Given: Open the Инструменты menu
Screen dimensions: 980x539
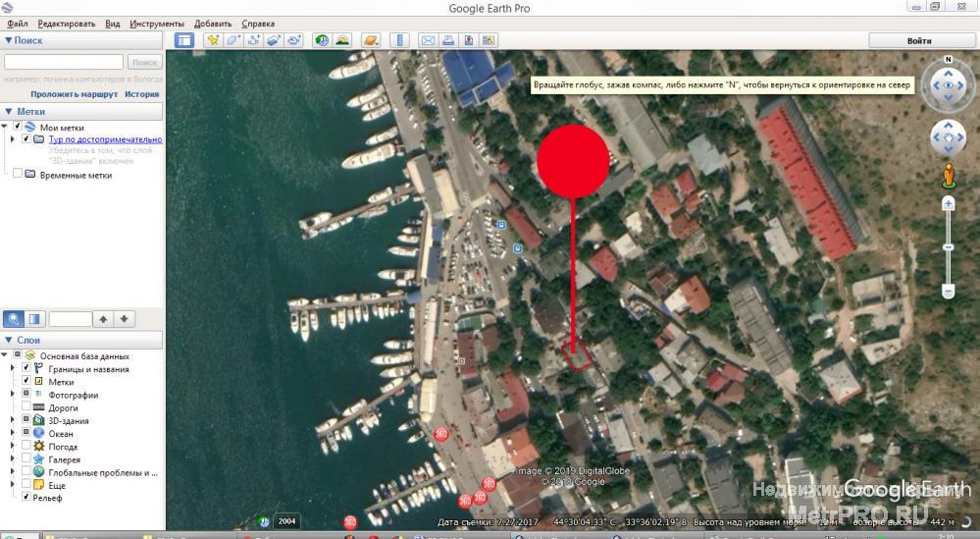Looking at the screenshot, I should point(157,24).
